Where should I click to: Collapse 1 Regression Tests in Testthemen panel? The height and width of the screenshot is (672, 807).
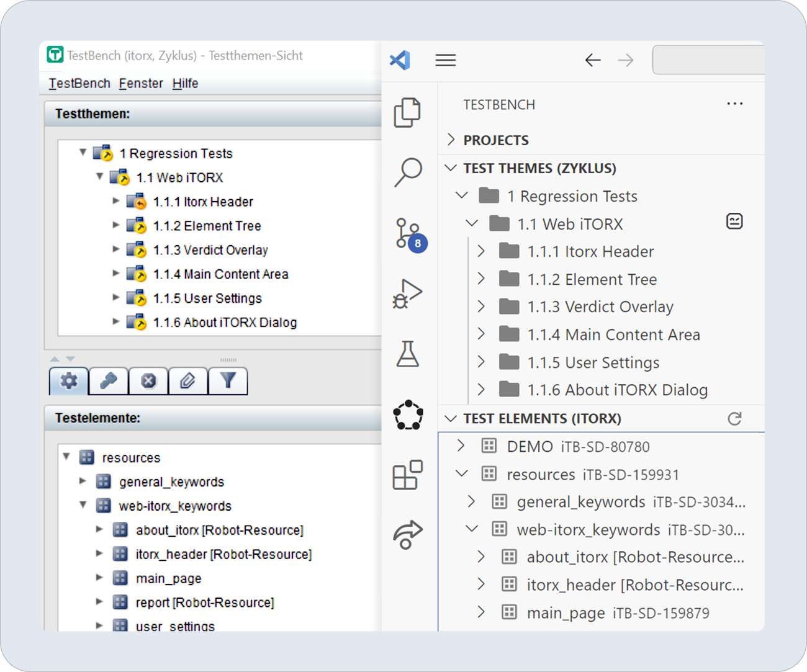click(83, 153)
